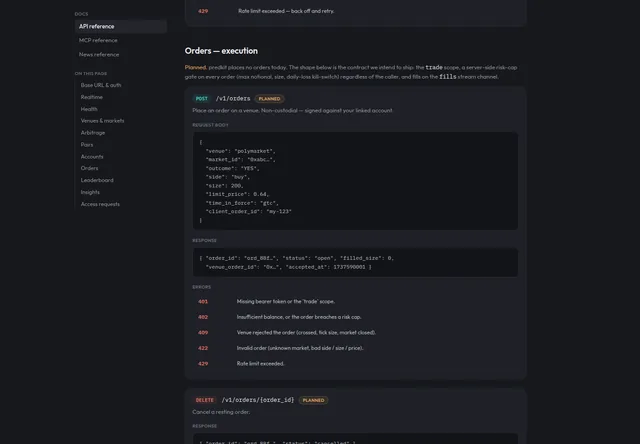This screenshot has width=640, height=444.
Task: Click the Orders — execution heading
Action: (221, 51)
